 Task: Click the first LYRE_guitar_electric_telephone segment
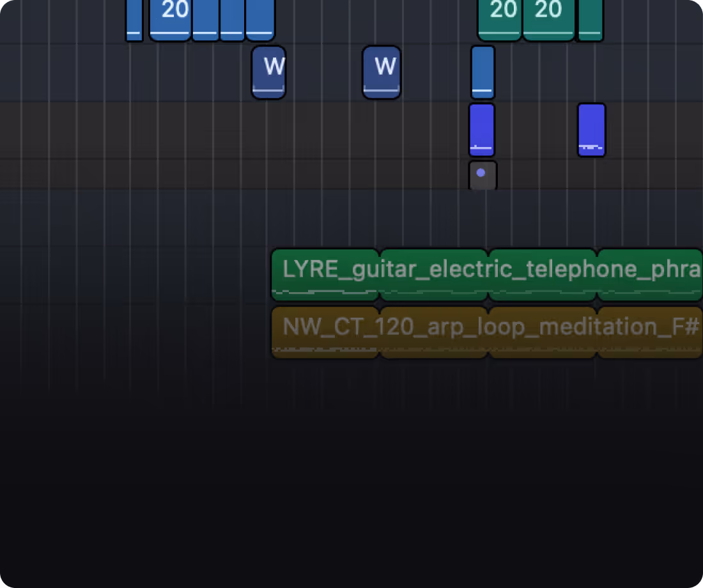[x=324, y=272]
